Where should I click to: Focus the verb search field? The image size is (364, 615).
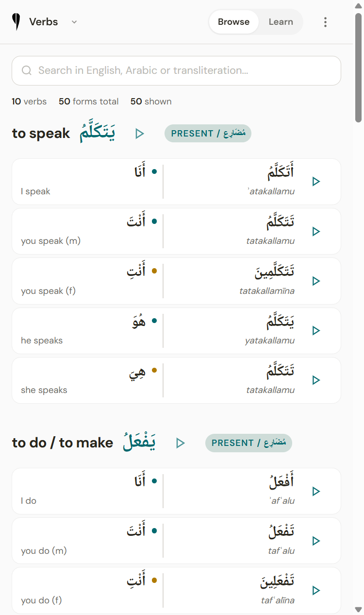(176, 71)
